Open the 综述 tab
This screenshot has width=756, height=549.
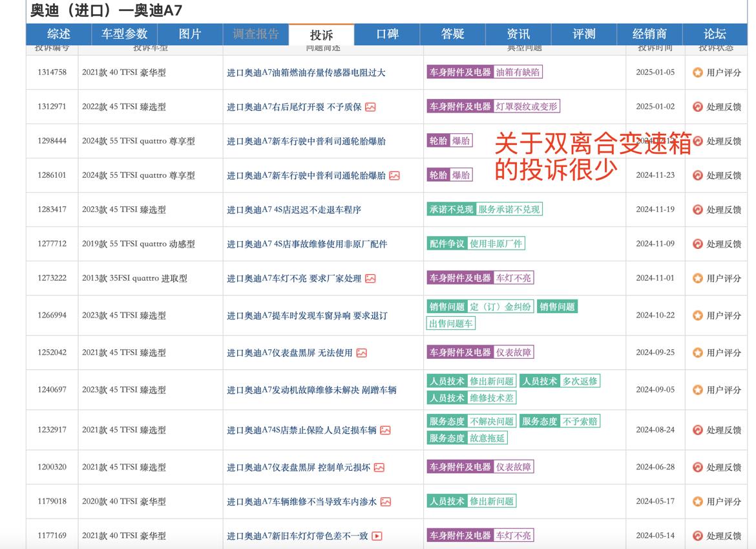(x=58, y=34)
